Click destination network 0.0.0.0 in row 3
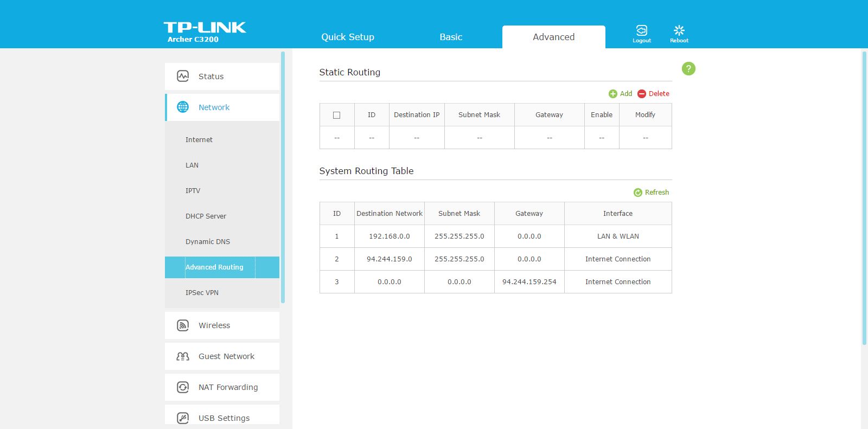The image size is (868, 429). click(390, 282)
